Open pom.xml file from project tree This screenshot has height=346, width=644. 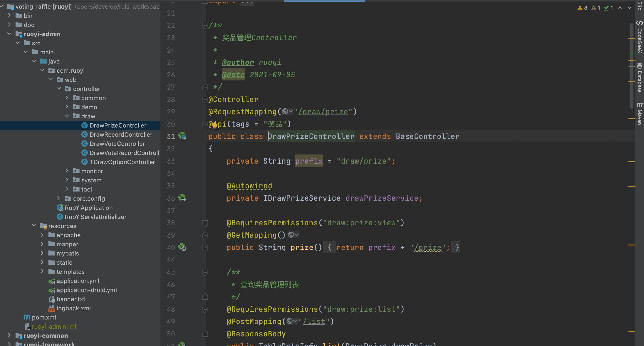[44, 317]
